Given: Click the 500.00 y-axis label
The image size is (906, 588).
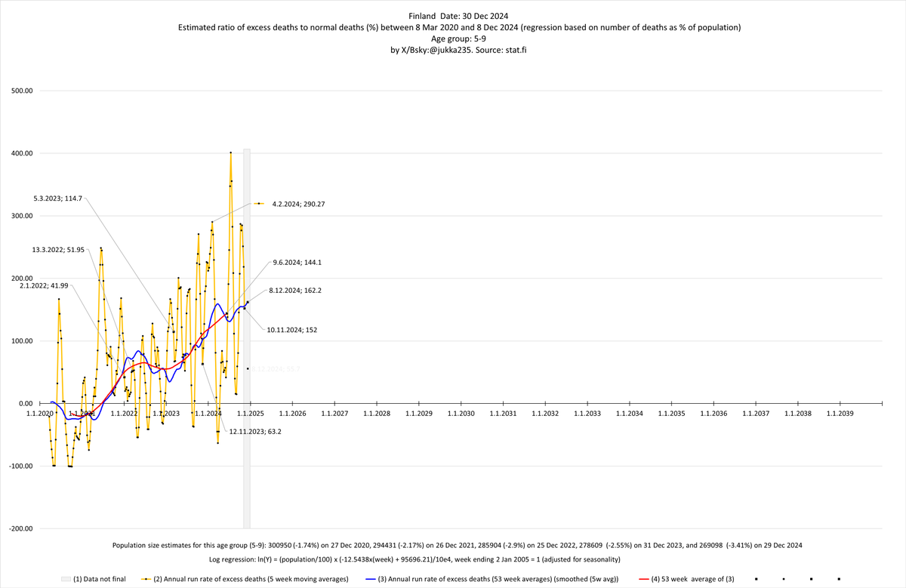Looking at the screenshot, I should point(20,91).
